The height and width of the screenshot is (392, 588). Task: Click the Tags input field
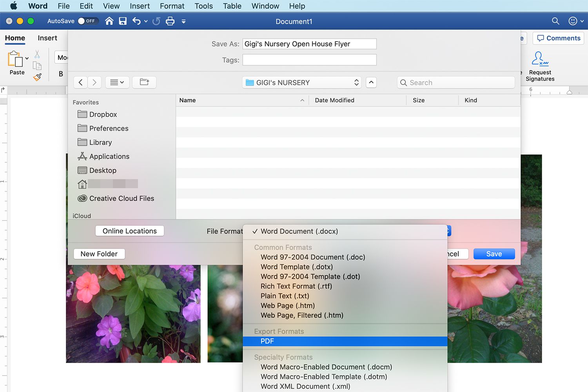tap(310, 60)
